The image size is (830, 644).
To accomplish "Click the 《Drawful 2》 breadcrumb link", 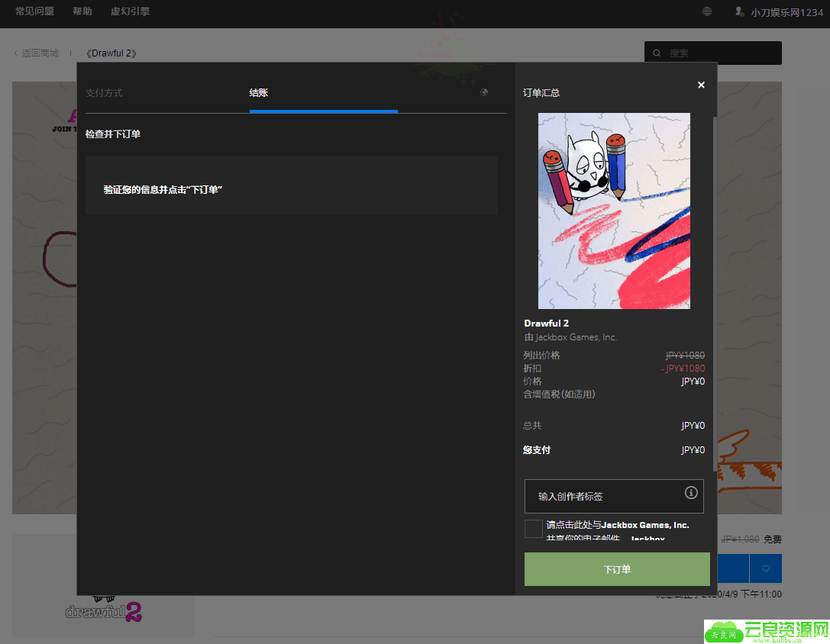I will coord(111,53).
